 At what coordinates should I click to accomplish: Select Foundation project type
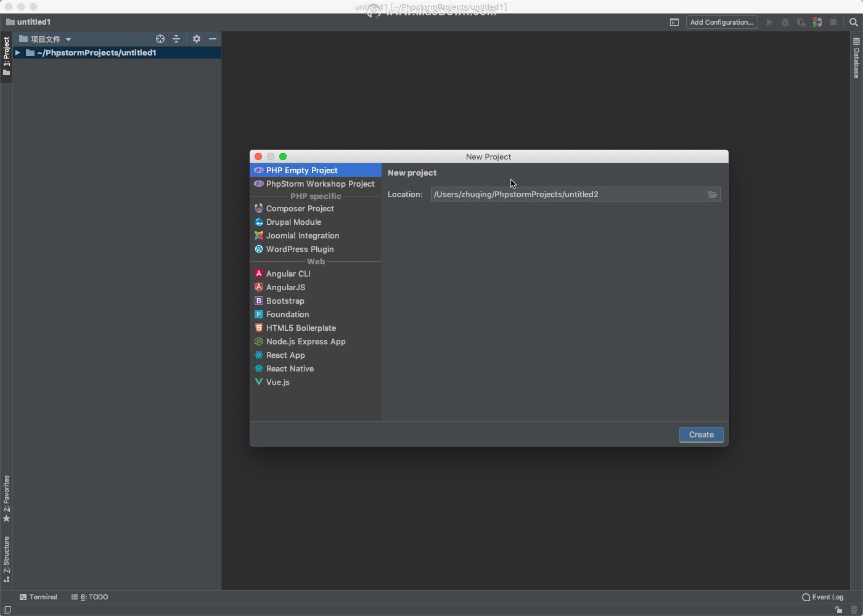click(x=316, y=314)
